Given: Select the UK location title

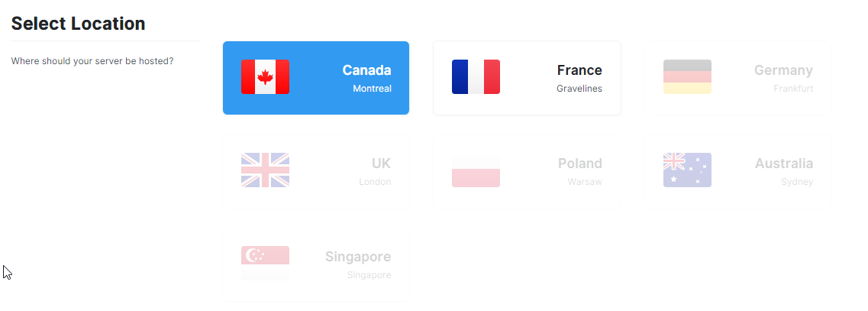Looking at the screenshot, I should pyautogui.click(x=382, y=164).
